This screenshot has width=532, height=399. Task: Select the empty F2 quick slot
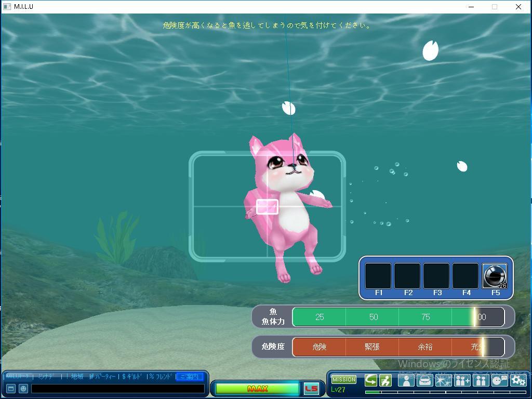coord(407,276)
